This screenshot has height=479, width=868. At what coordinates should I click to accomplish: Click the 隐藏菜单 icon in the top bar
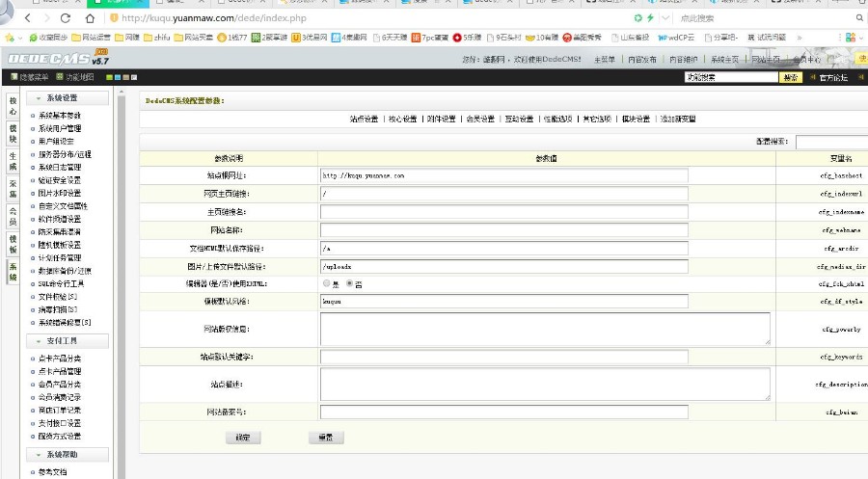(x=14, y=77)
